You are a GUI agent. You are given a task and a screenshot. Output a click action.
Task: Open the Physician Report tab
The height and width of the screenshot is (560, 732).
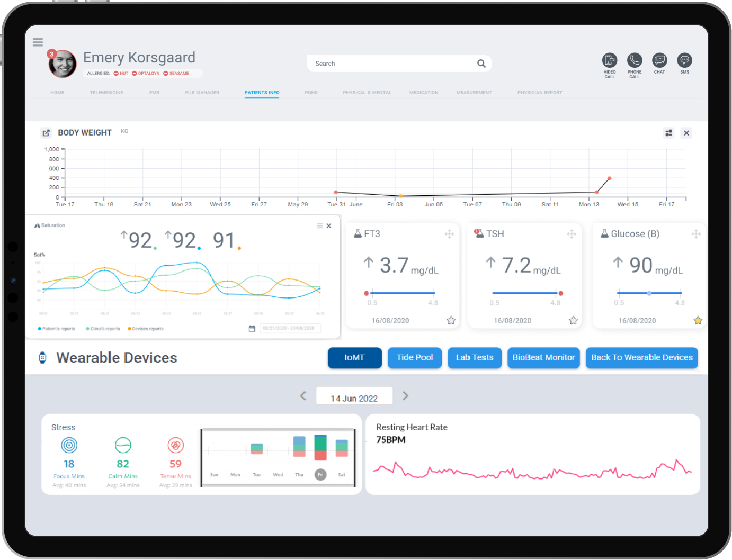coord(540,93)
